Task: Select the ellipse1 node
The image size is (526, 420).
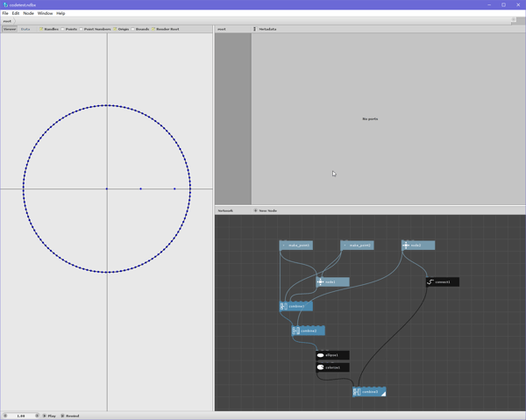Action: pyautogui.click(x=332, y=355)
